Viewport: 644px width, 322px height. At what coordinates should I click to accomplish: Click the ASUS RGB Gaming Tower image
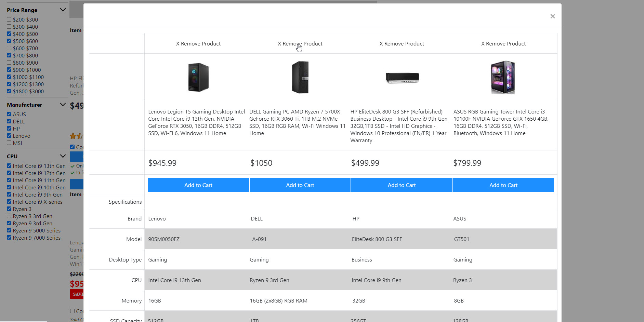tap(503, 77)
